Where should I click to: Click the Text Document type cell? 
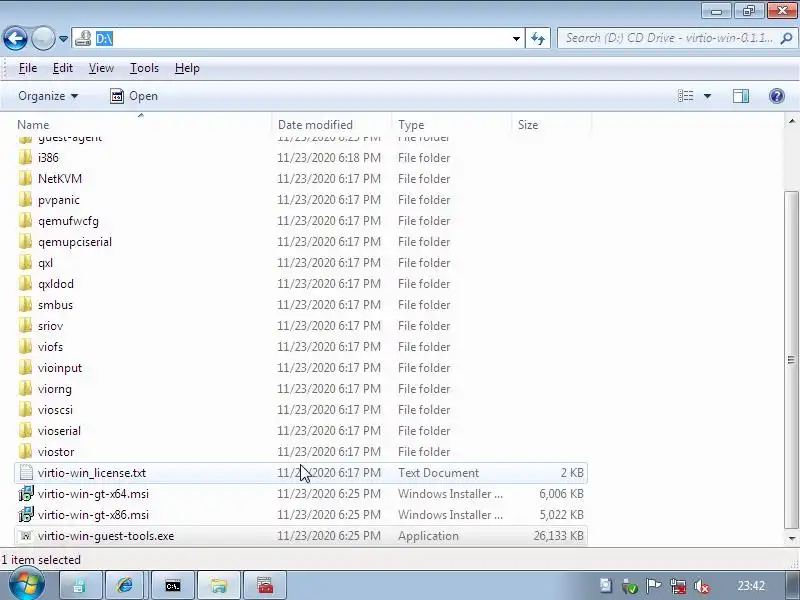click(x=438, y=473)
